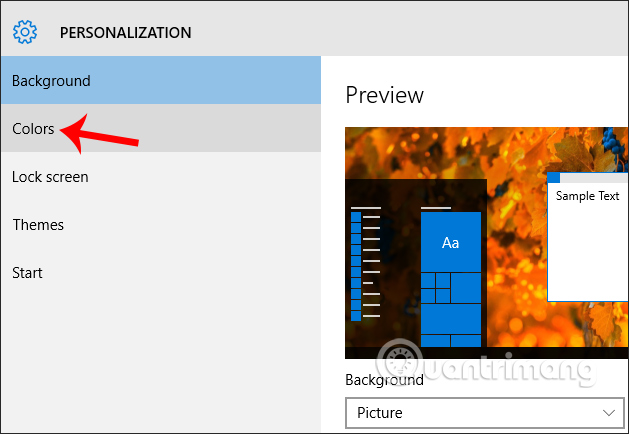Select the Start settings category
Image resolution: width=629 pixels, height=434 pixels.
(x=27, y=273)
